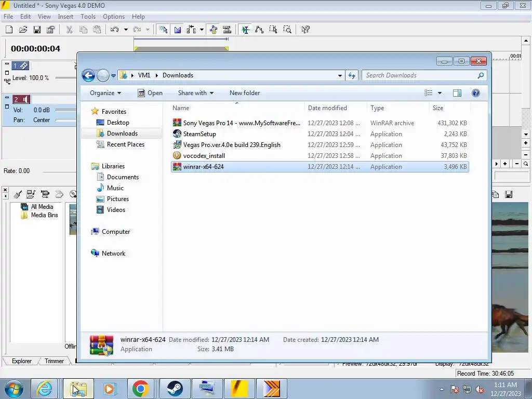Toggle Lock Envelopes to Events button
Image resolution: width=532 pixels, height=399 pixels.
pos(214,30)
